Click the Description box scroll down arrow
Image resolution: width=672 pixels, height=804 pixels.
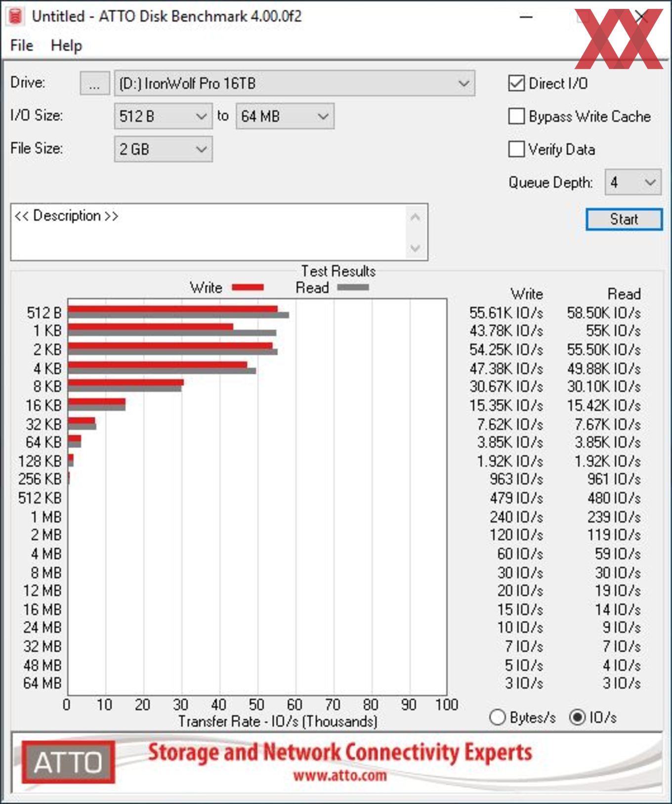415,248
